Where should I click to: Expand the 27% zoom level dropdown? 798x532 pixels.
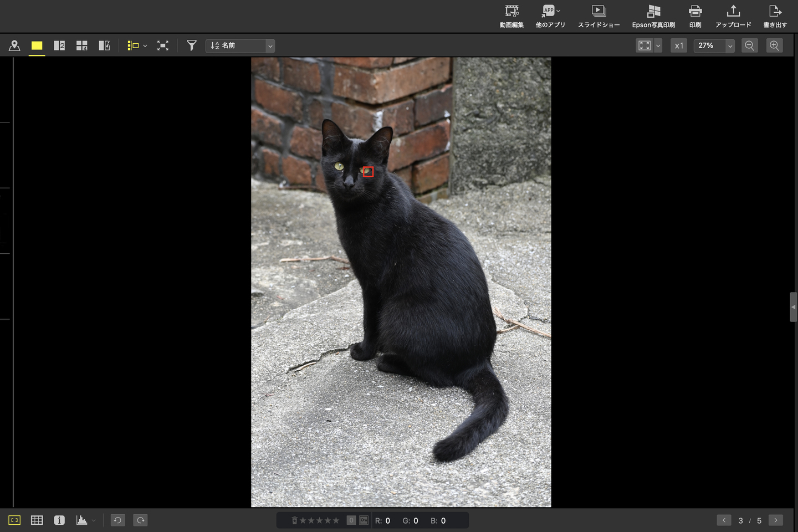(x=730, y=46)
